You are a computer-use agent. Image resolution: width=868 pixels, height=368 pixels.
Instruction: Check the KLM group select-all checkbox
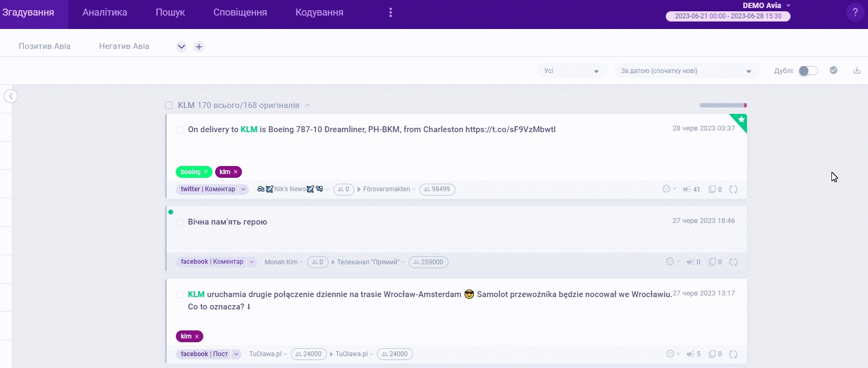(x=169, y=105)
